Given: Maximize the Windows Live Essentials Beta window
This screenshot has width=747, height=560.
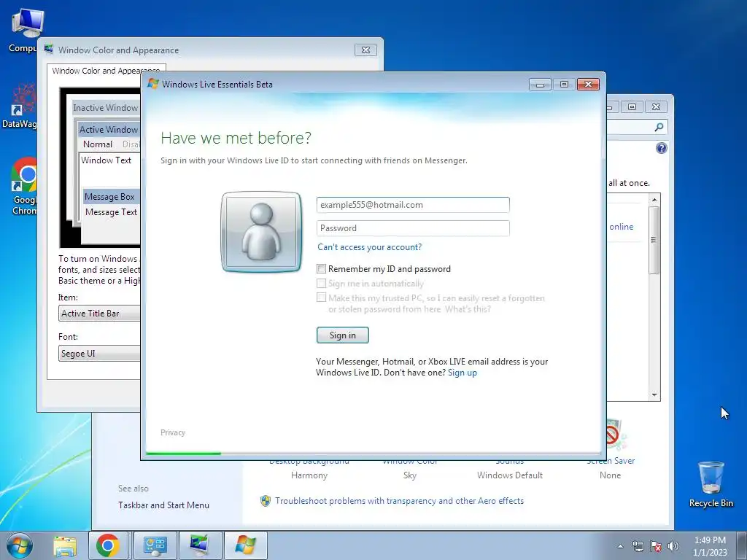Looking at the screenshot, I should [564, 85].
